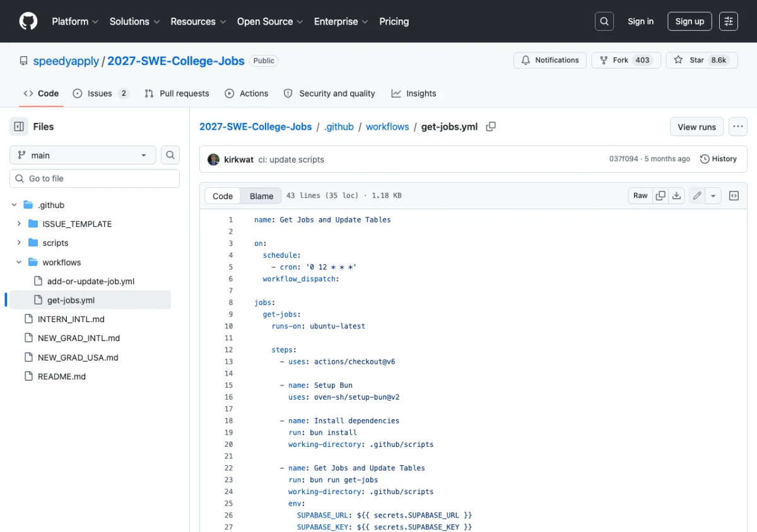This screenshot has height=532, width=757.
Task: Open the three-dot more file actions button
Action: click(738, 127)
